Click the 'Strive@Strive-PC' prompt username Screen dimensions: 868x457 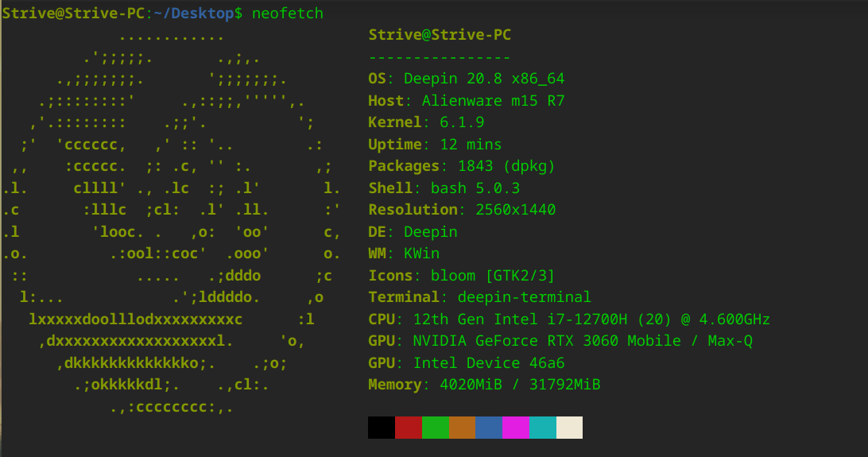(x=74, y=14)
